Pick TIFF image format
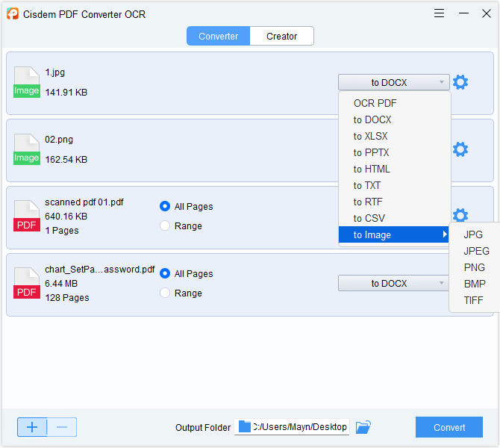 [474, 300]
